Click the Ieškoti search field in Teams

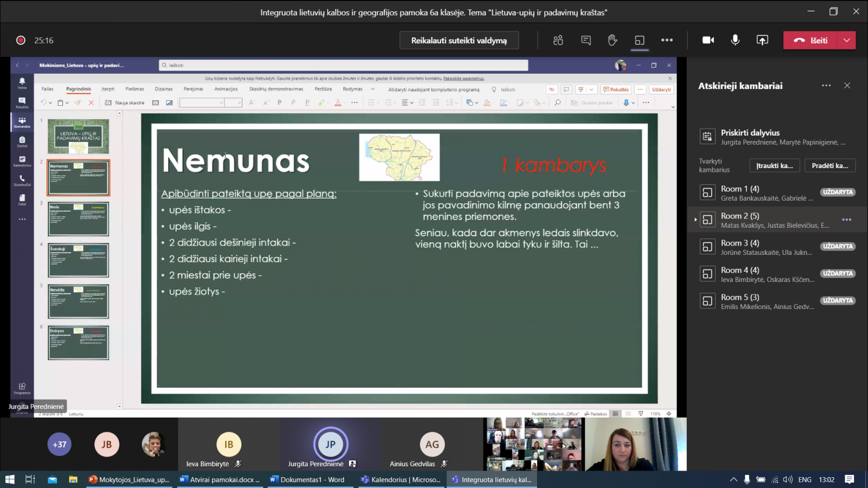pos(343,65)
